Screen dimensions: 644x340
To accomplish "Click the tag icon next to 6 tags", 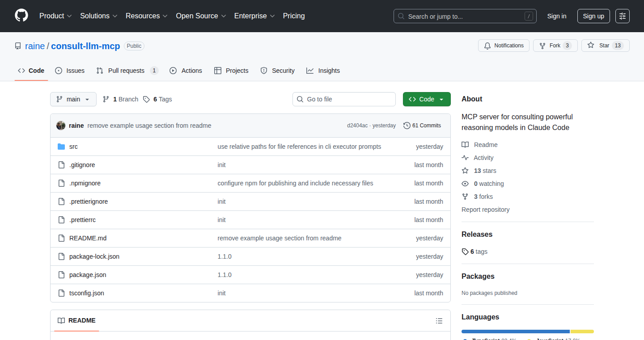I will (x=465, y=252).
